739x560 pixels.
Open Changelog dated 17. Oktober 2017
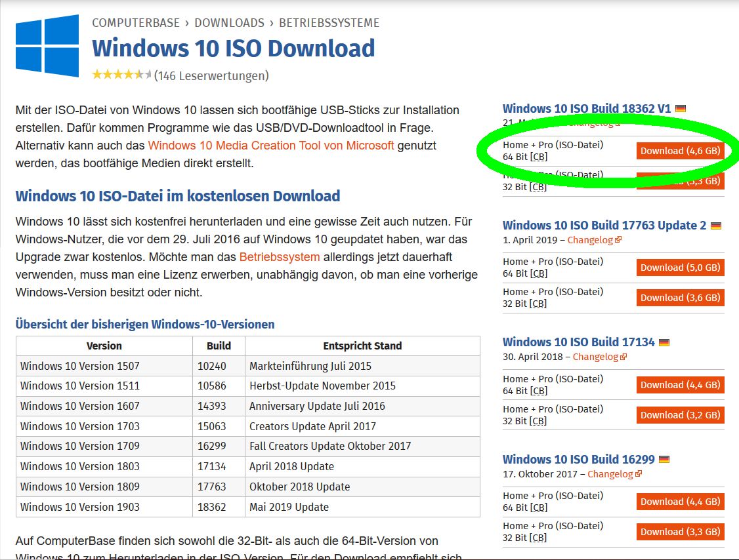(x=610, y=474)
